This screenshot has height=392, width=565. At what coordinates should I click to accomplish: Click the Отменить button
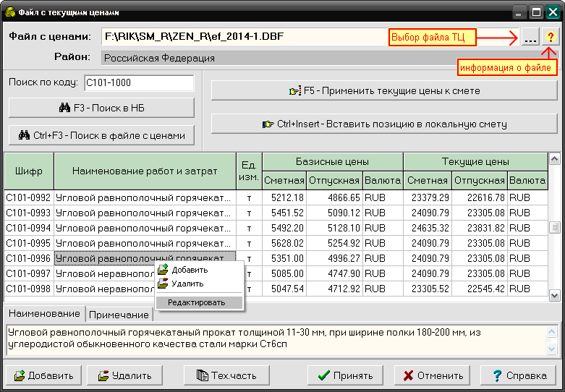tap(432, 376)
